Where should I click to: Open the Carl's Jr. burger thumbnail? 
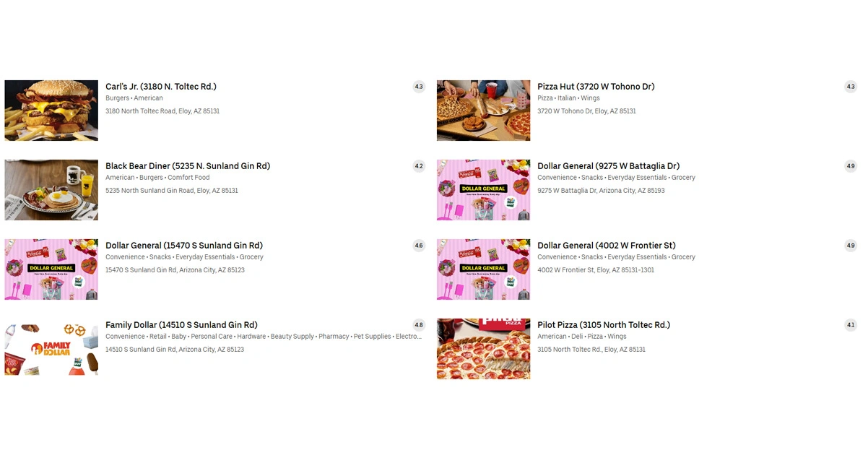(x=51, y=111)
